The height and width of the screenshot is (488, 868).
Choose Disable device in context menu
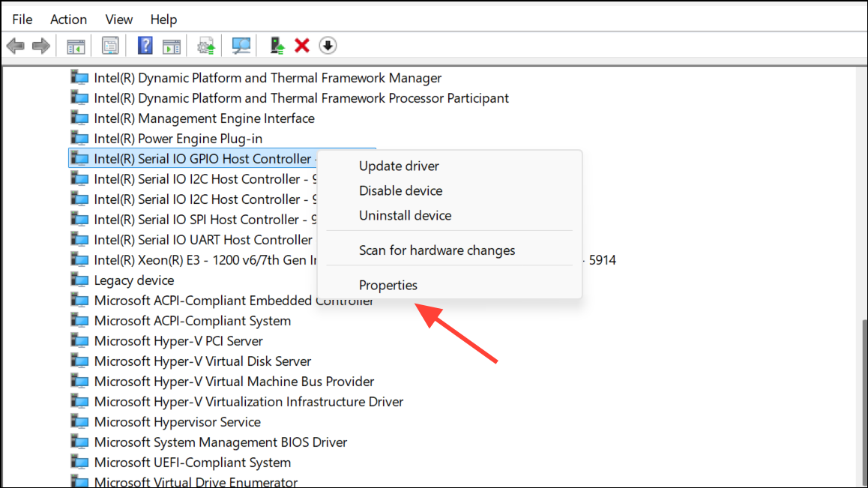(x=401, y=190)
